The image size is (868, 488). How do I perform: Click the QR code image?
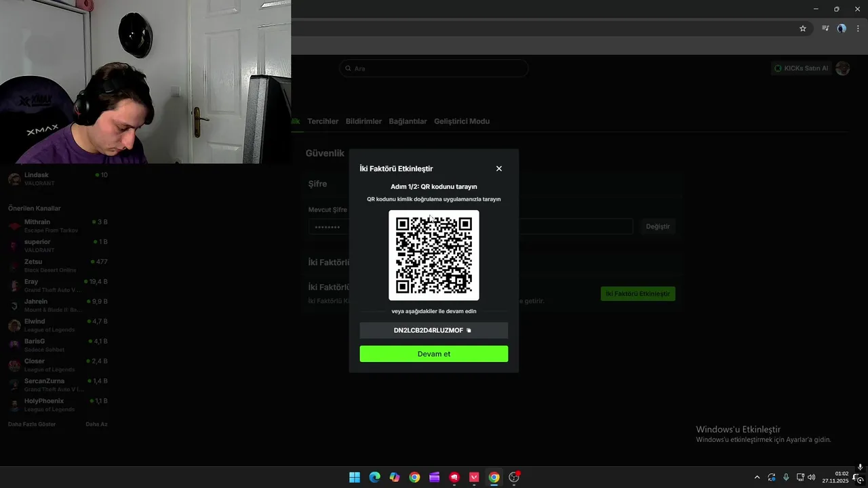434,255
